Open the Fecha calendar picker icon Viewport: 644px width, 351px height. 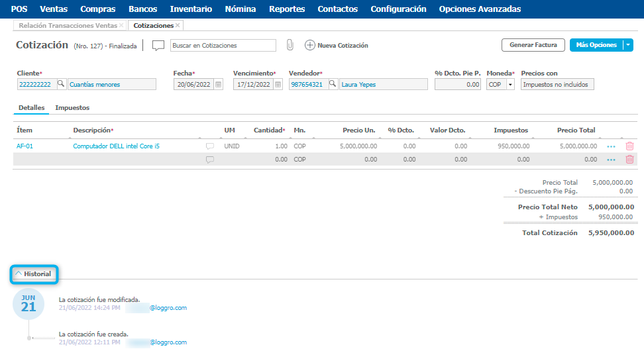pos(219,84)
